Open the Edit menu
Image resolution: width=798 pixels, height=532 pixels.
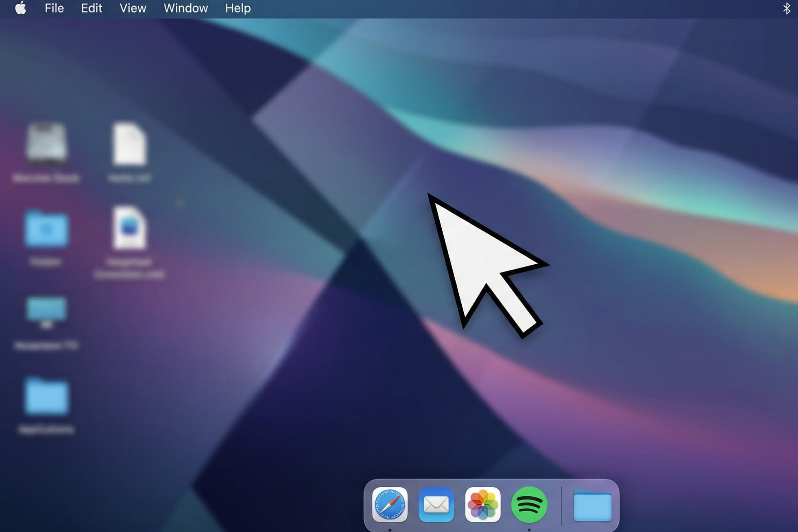pos(91,8)
